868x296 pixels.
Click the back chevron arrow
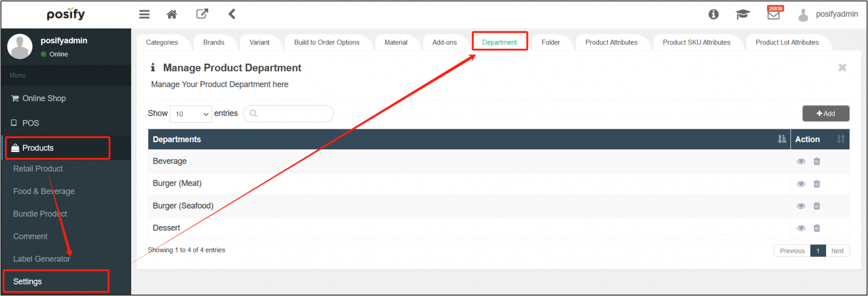pos(232,14)
